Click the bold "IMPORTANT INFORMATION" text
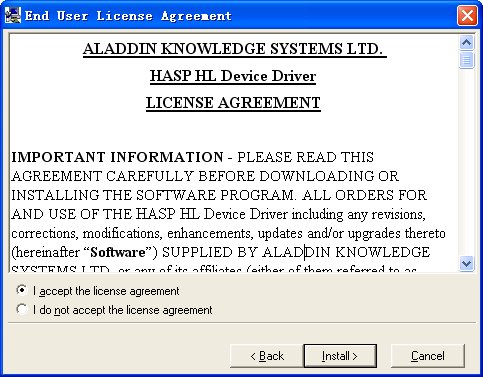The width and height of the screenshot is (483, 377). click(x=117, y=157)
